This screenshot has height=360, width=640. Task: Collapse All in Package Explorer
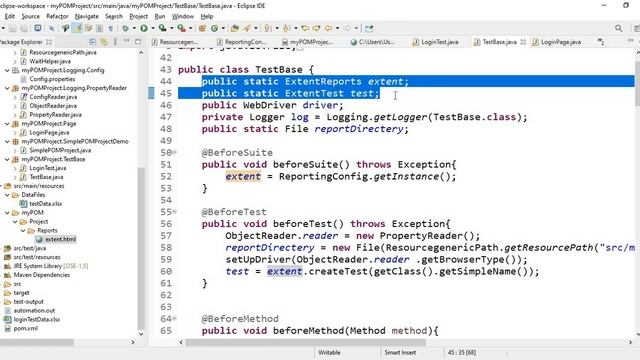point(93,42)
